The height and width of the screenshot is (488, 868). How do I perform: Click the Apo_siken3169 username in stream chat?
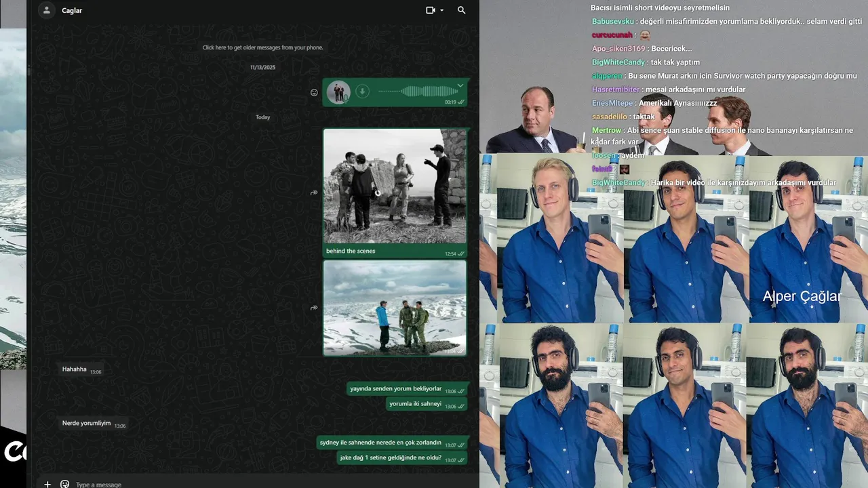618,49
